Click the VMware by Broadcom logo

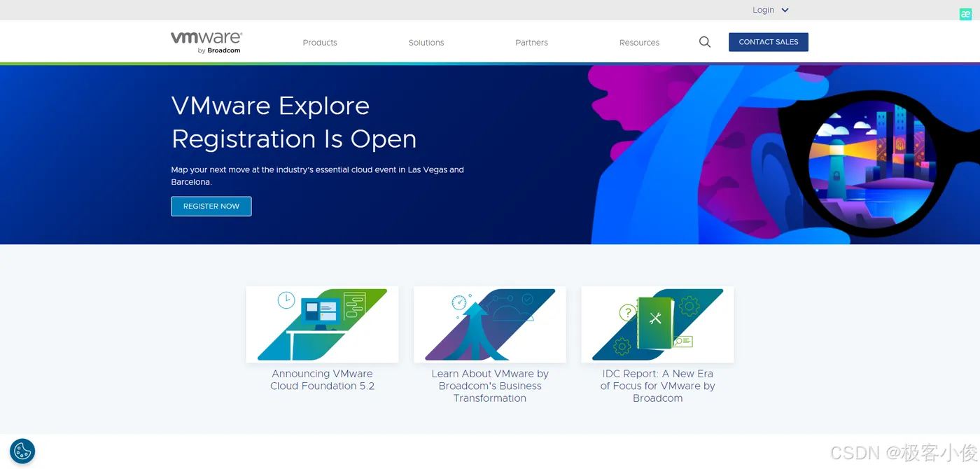(x=206, y=42)
